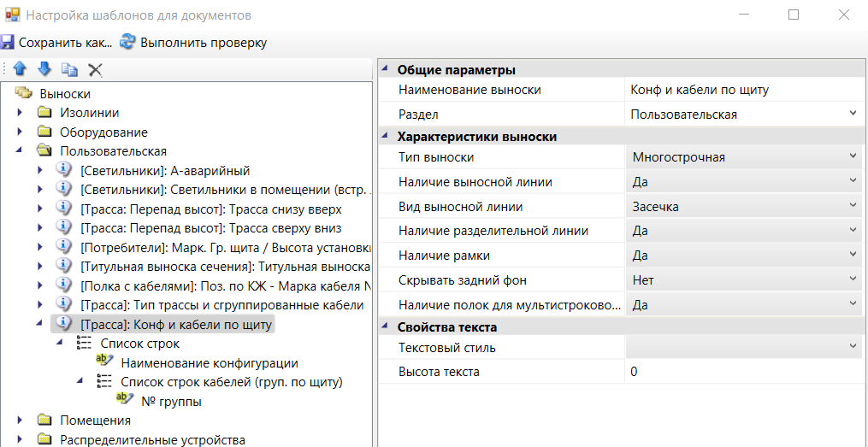The width and height of the screenshot is (868, 447).
Task: Select the № группы tree item
Action: coord(171,401)
